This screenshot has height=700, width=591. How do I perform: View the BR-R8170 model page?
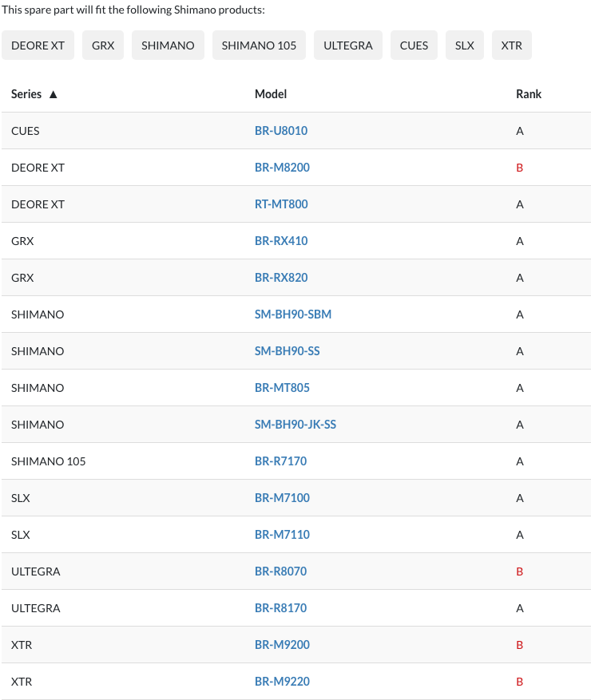point(280,608)
